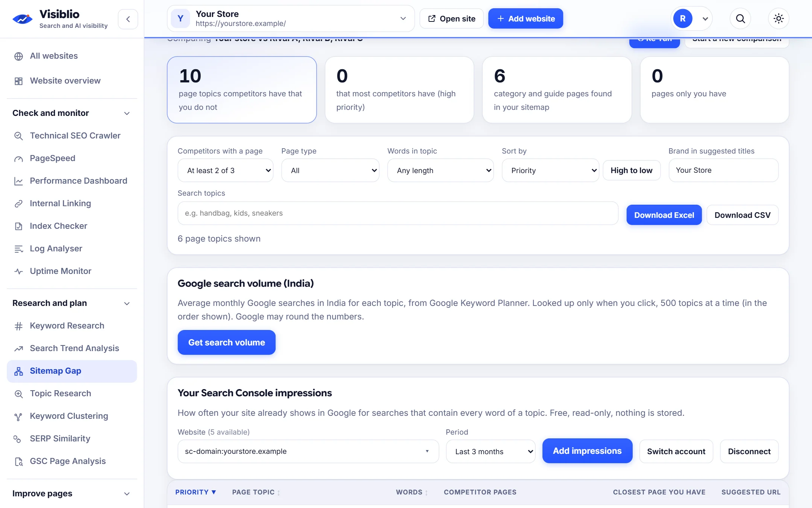Click the Open site button

coord(451,18)
